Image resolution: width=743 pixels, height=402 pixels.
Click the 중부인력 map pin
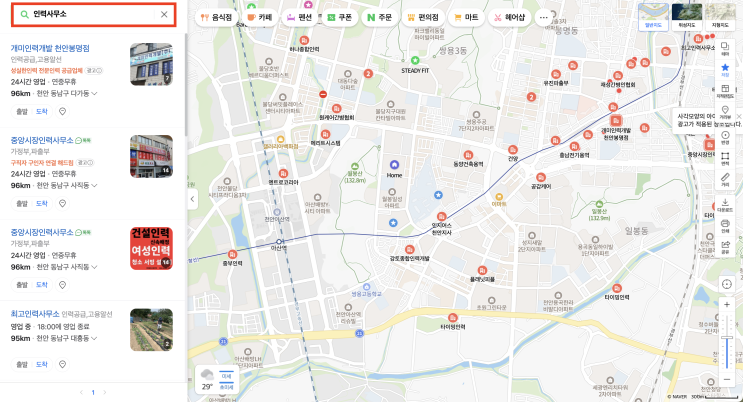232,254
